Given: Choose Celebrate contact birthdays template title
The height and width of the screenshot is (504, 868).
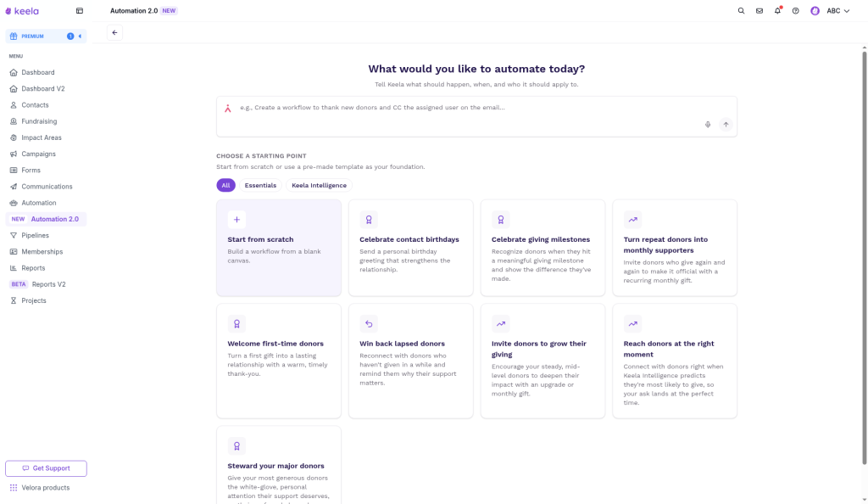Looking at the screenshot, I should 409,239.
